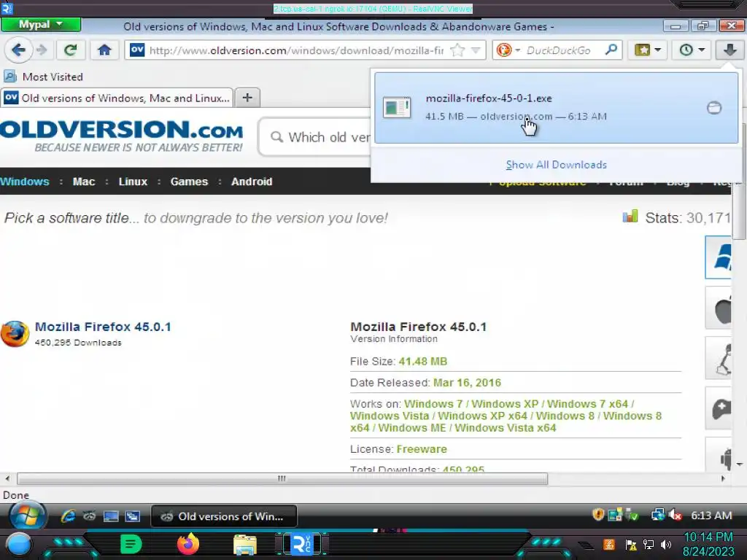Click Show All Downloads link
The height and width of the screenshot is (560, 747).
click(556, 165)
